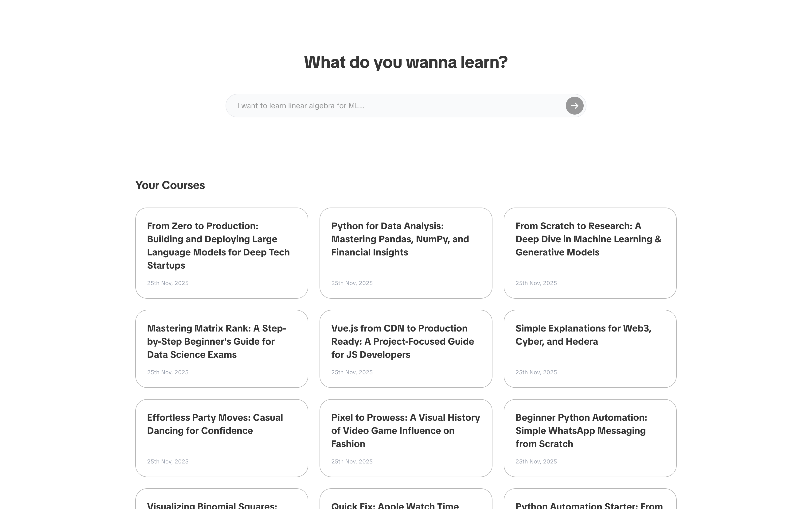Click the 'What do you wanna learn?' heading
The width and height of the screenshot is (812, 509).
point(406,62)
